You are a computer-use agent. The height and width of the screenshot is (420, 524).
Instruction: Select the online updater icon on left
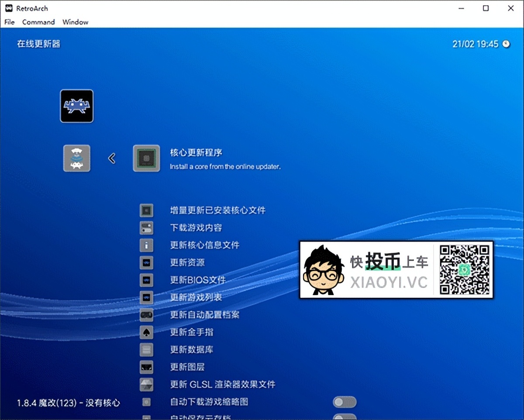tap(77, 158)
